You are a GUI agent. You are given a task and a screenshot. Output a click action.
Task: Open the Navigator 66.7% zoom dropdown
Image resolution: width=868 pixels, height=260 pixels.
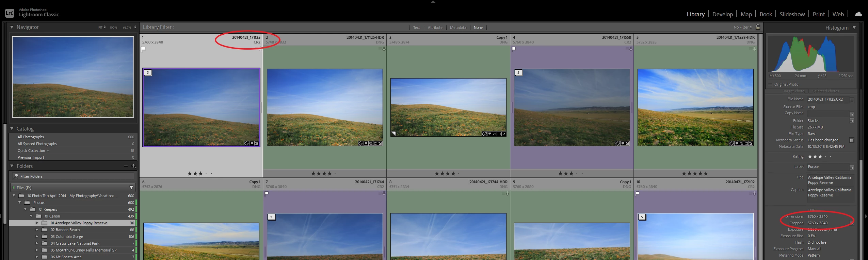(135, 27)
